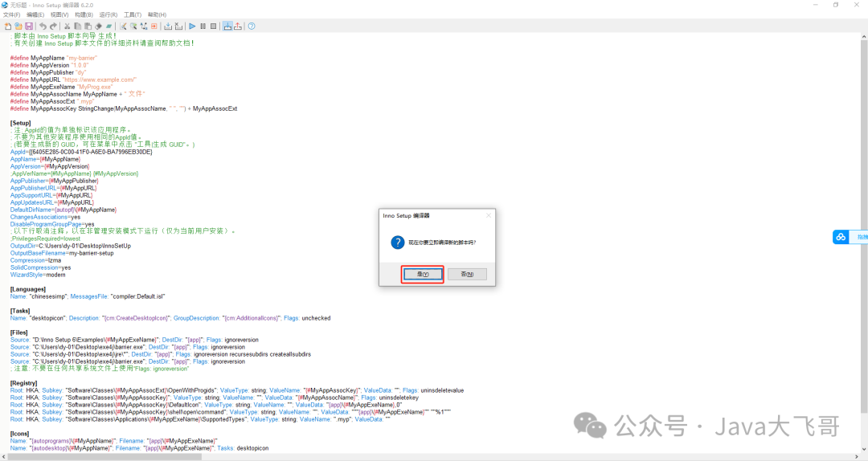This screenshot has width=868, height=461.
Task: Click the blue cloud widget on right edge
Action: [841, 237]
